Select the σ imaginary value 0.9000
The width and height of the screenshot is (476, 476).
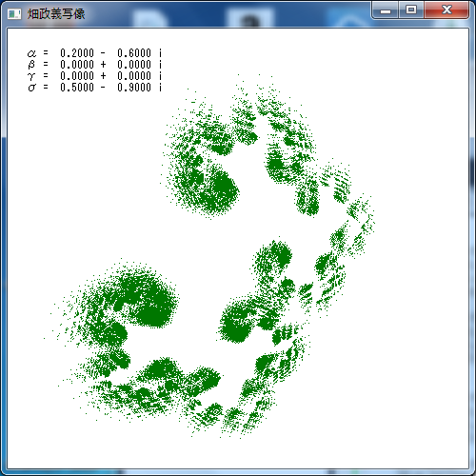134,88
